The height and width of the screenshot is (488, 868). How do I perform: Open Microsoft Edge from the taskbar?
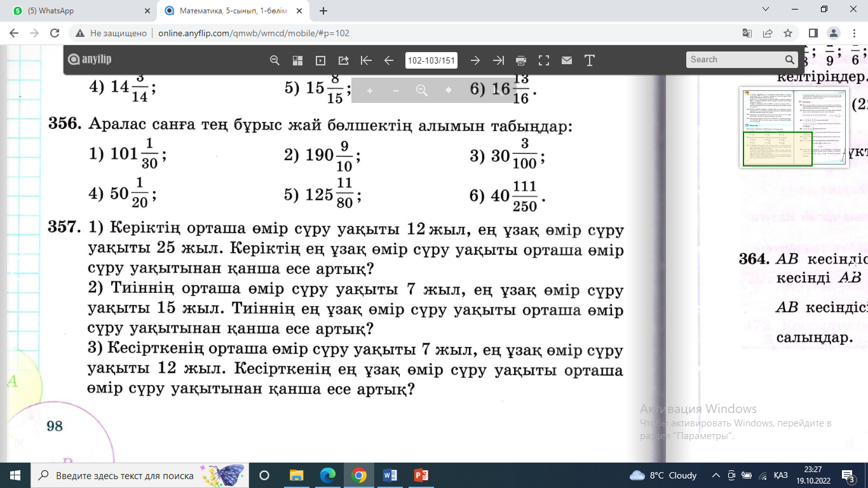(x=328, y=475)
